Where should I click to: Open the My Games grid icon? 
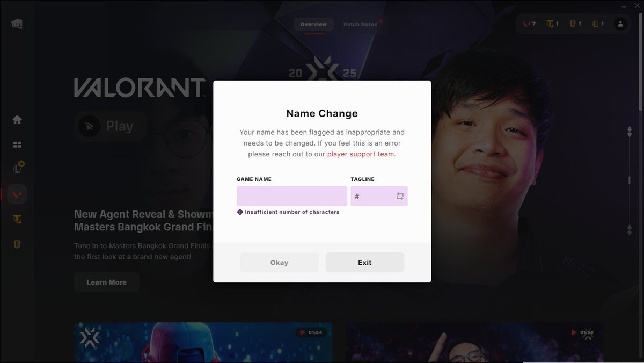(x=17, y=144)
